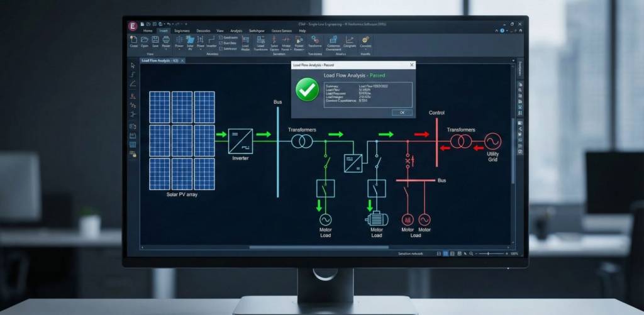Image resolution: width=644 pixels, height=315 pixels.
Task: Click the 100% zoom value in status bar
Action: 514,254
